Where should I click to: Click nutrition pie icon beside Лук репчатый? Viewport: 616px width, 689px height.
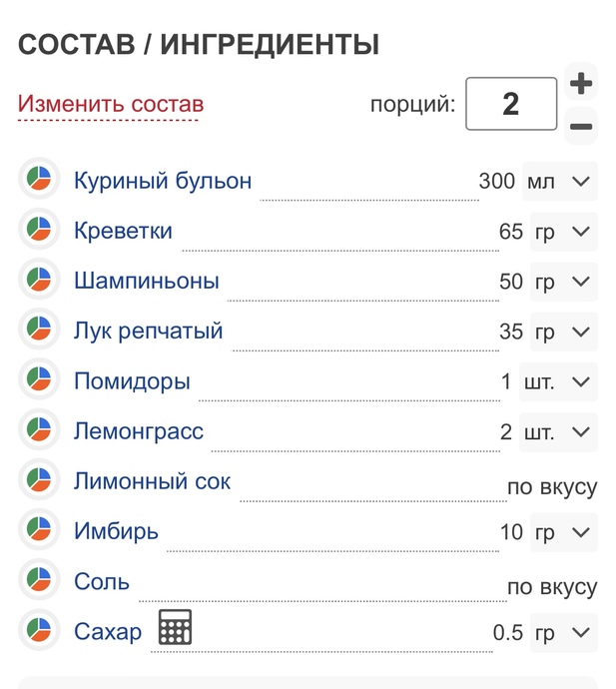(x=39, y=329)
